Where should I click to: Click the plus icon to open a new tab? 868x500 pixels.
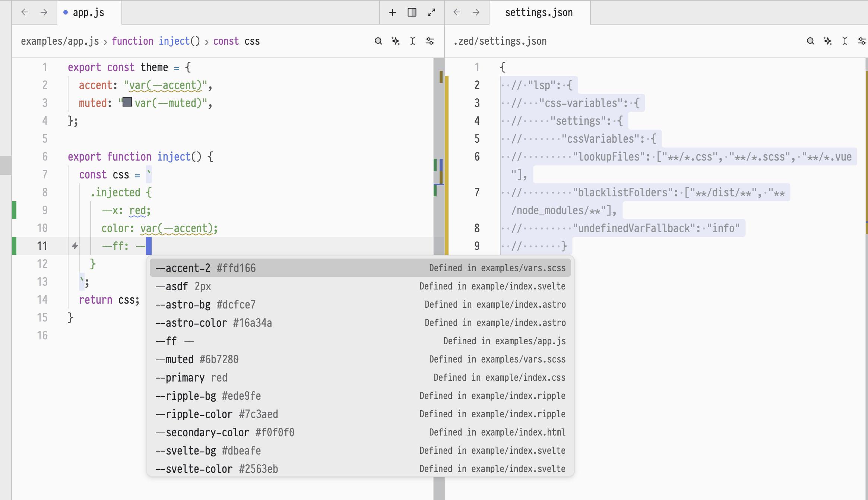point(392,12)
